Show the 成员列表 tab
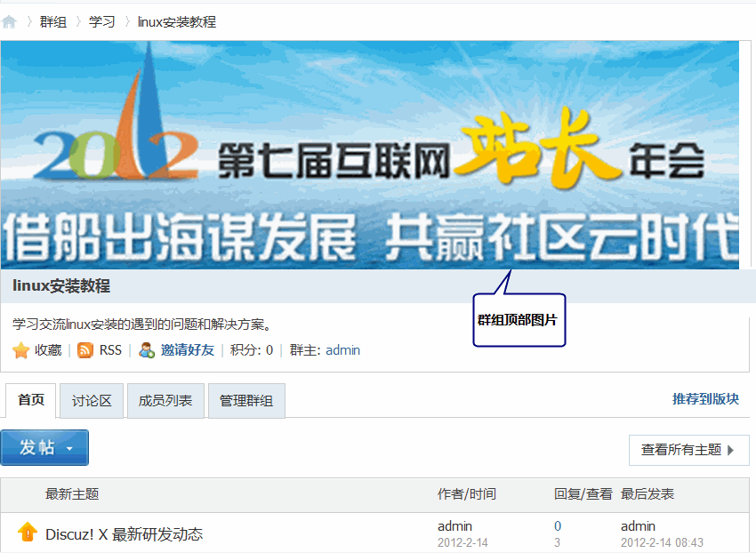This screenshot has width=756, height=553. 165,401
